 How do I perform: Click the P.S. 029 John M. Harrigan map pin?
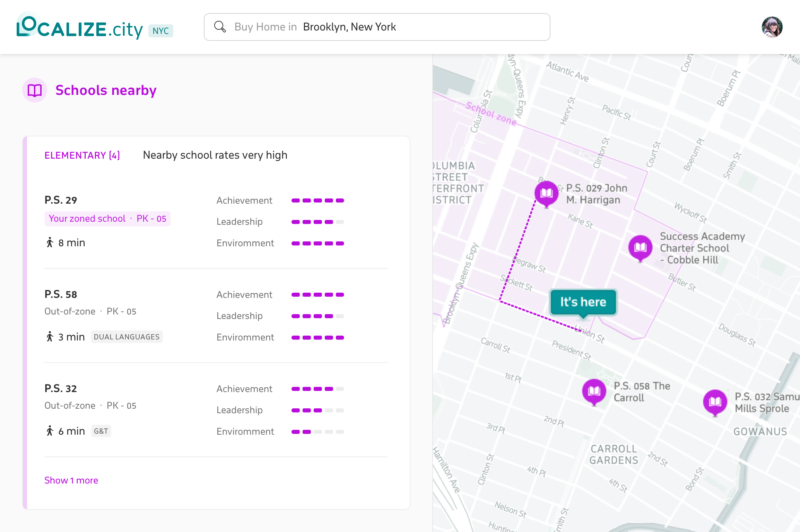click(547, 194)
